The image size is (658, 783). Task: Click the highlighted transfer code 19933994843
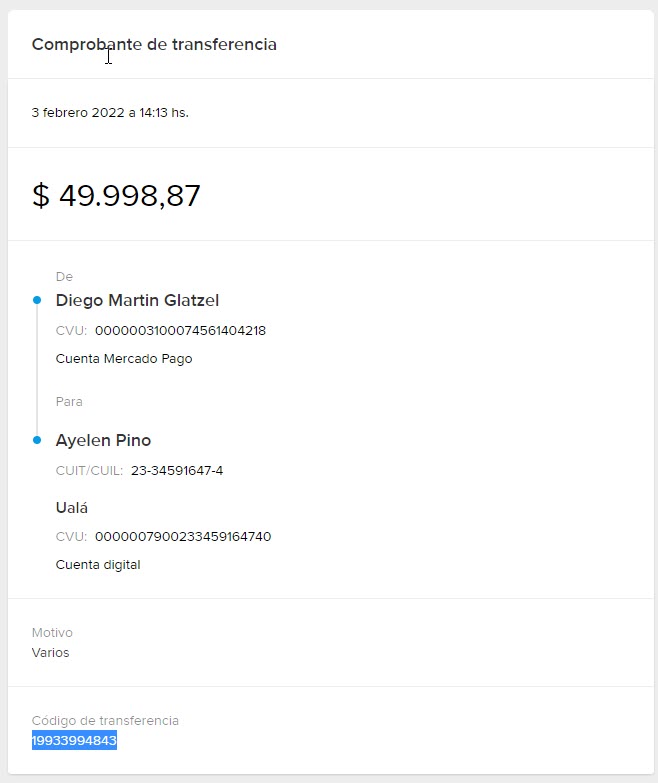74,741
